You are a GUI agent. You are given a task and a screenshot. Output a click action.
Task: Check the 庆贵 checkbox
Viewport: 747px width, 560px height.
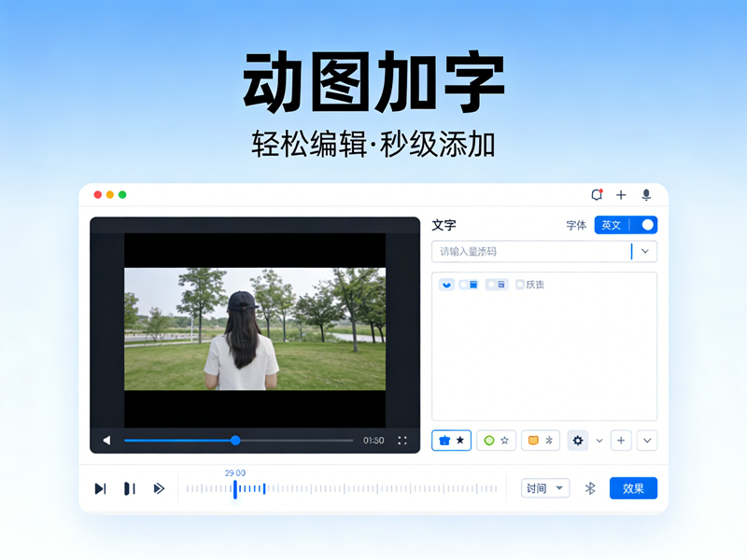tap(519, 284)
